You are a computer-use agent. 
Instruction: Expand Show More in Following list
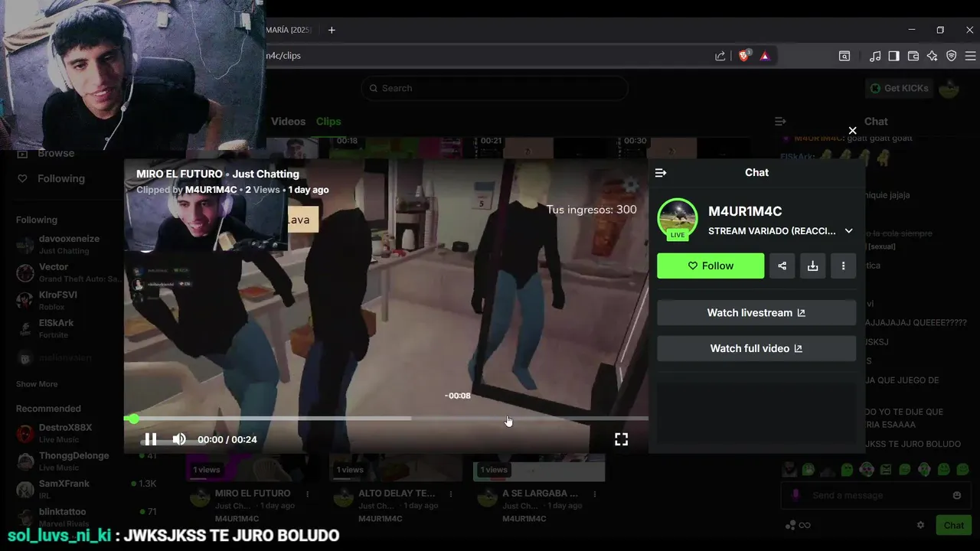[x=37, y=384]
